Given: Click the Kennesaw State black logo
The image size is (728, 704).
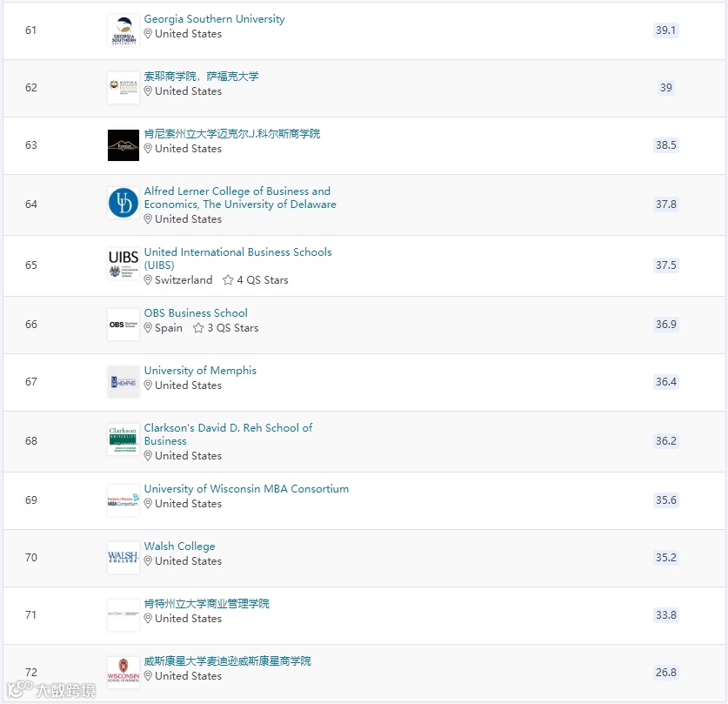Looking at the screenshot, I should 124,145.
